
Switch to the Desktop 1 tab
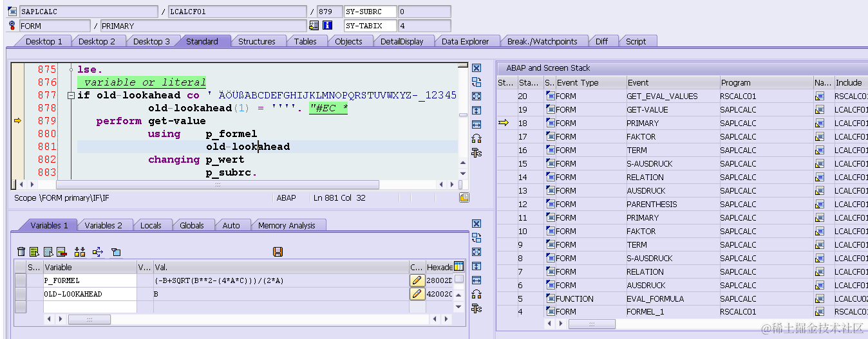point(44,41)
